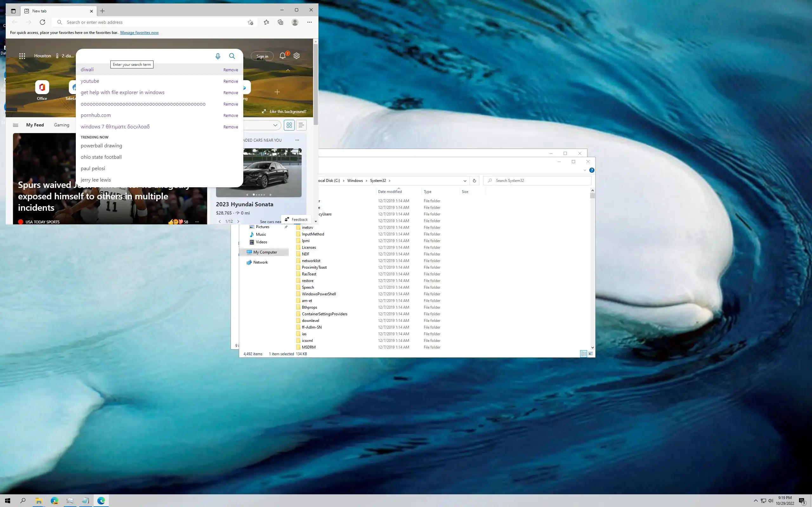Open Collections icon in Edge toolbar
The height and width of the screenshot is (507, 812).
pyautogui.click(x=280, y=22)
